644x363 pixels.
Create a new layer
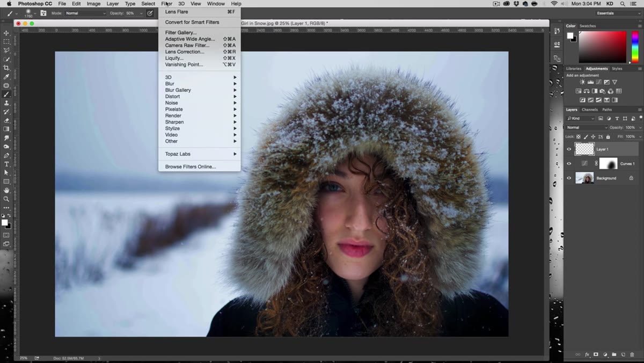pyautogui.click(x=623, y=354)
